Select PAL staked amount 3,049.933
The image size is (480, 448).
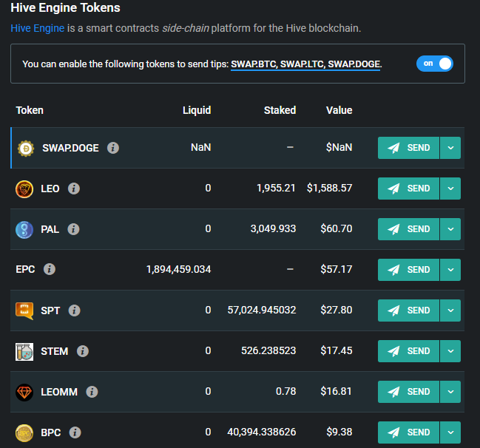274,229
